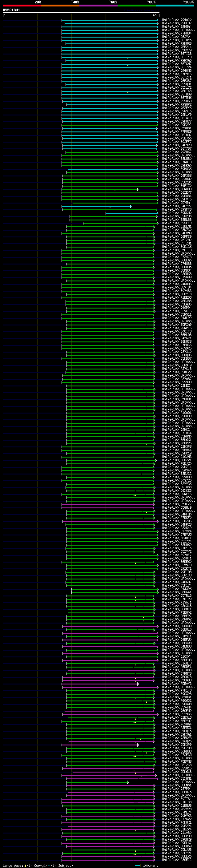The height and width of the screenshot is (868, 197).
Task: Click the UniRef100_Q11080 label
Action: 176,833
